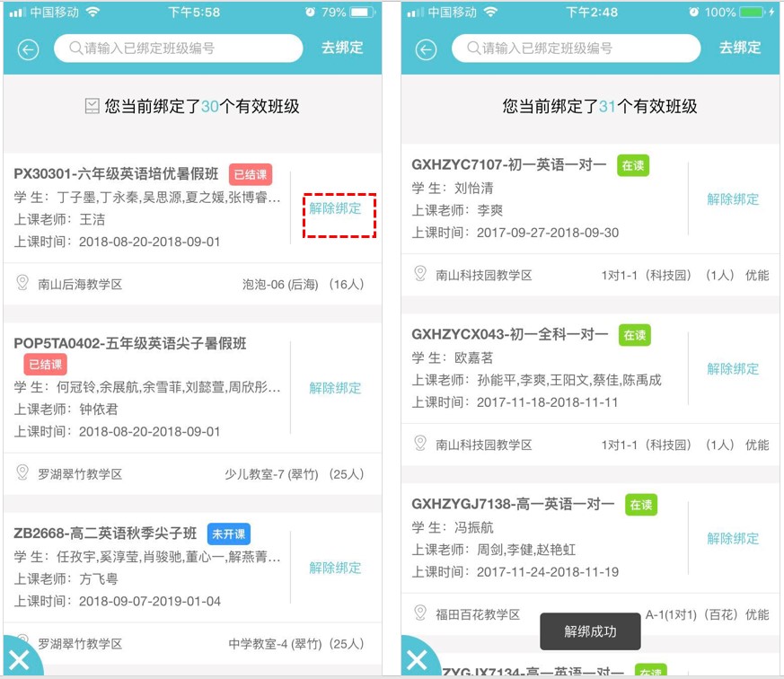Viewport: 784px width, 679px height.
Task: Tap 去绑定 in the right header
Action: (741, 48)
